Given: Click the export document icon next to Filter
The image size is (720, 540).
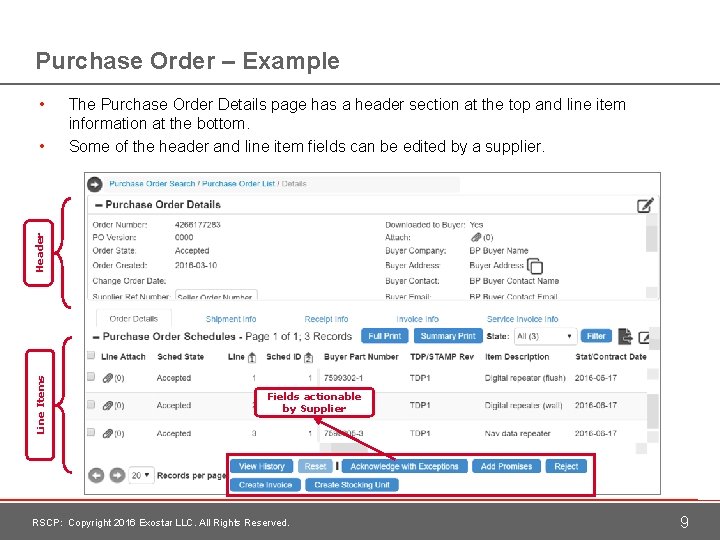Looking at the screenshot, I should pos(624,337).
